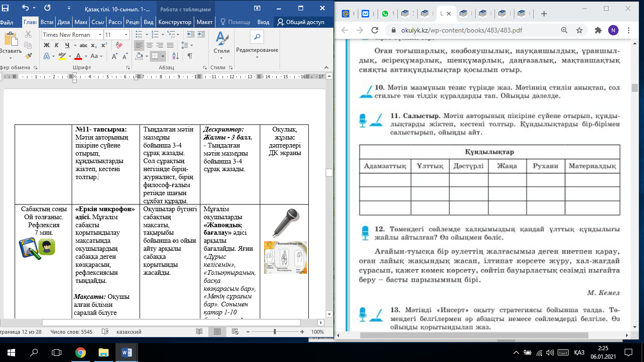Switch to the WhatsApp tab in Chrome
The width and height of the screenshot is (644, 362).
click(x=386, y=14)
